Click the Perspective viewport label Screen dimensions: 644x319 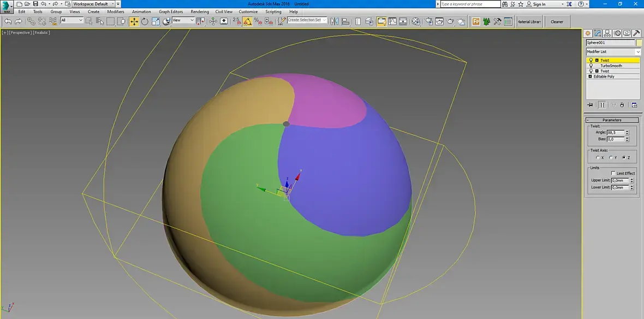click(20, 32)
